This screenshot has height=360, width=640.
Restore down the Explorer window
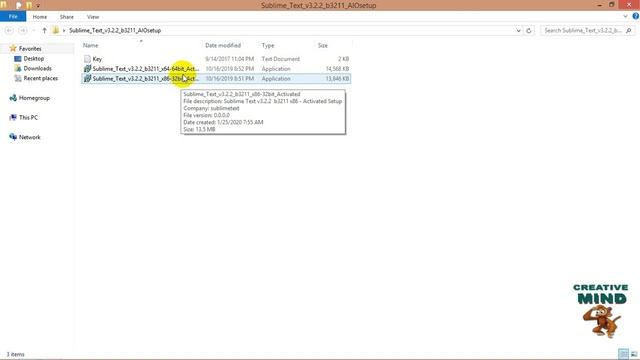(611, 5)
